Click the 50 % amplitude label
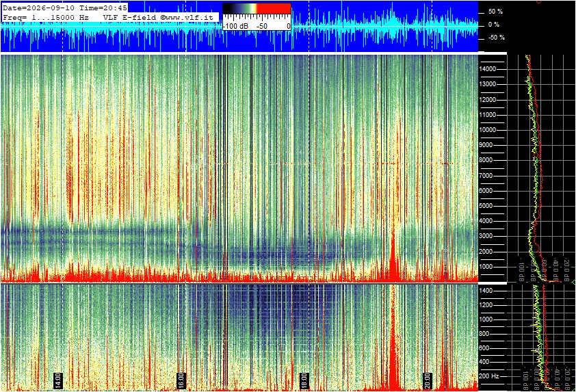The image size is (576, 392). coord(495,12)
